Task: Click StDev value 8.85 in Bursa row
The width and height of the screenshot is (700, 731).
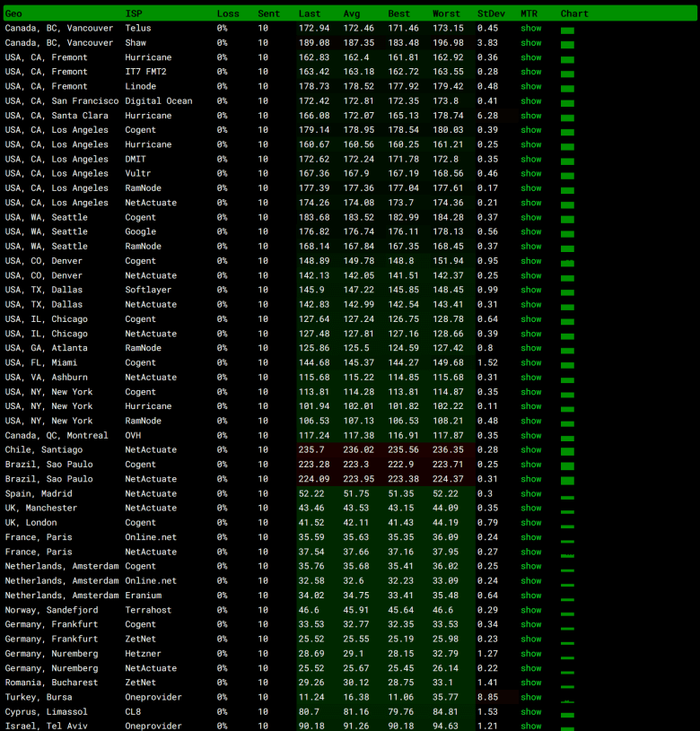Action: click(x=487, y=697)
